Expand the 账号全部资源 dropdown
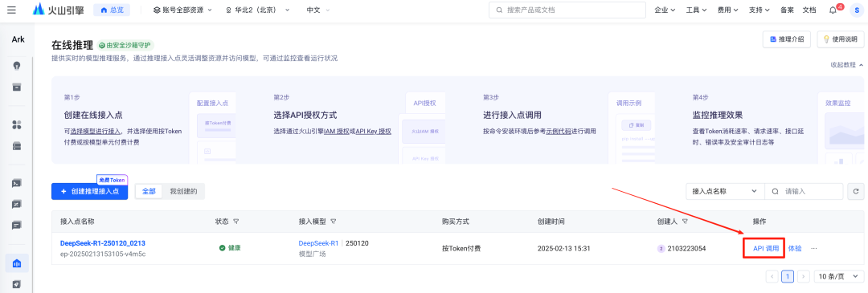The width and height of the screenshot is (868, 293). [182, 10]
